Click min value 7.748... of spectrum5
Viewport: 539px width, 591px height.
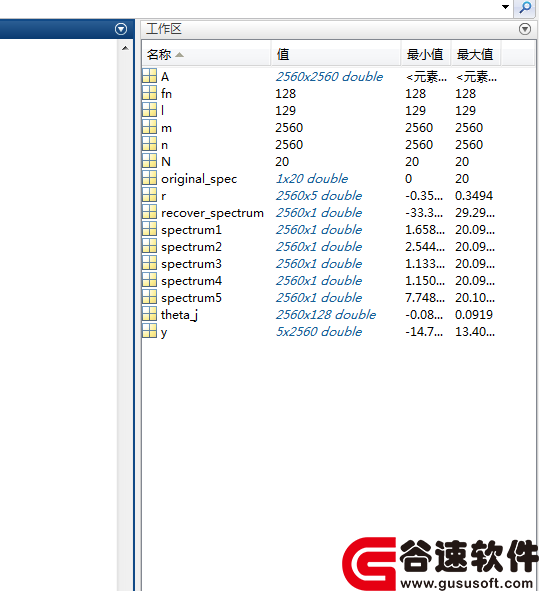pos(425,298)
